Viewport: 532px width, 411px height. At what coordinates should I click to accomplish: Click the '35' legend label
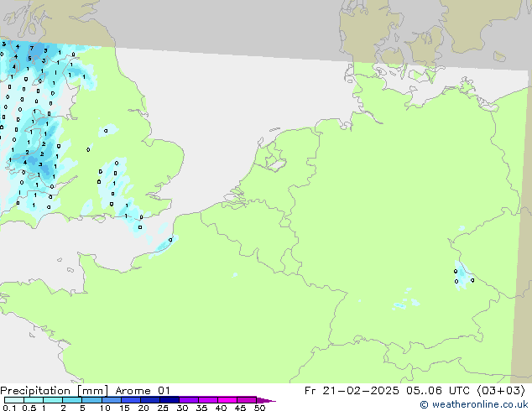(x=201, y=408)
